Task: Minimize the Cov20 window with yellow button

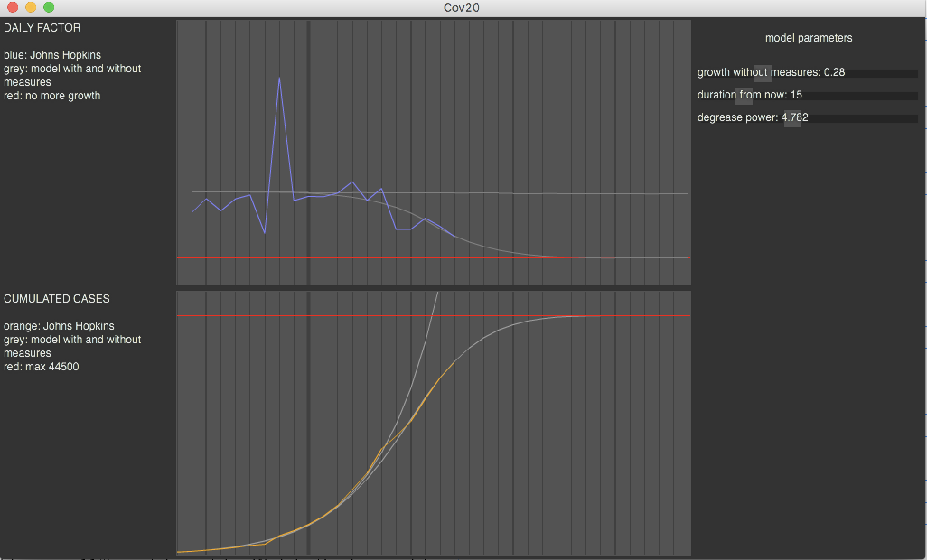Action: pos(31,7)
